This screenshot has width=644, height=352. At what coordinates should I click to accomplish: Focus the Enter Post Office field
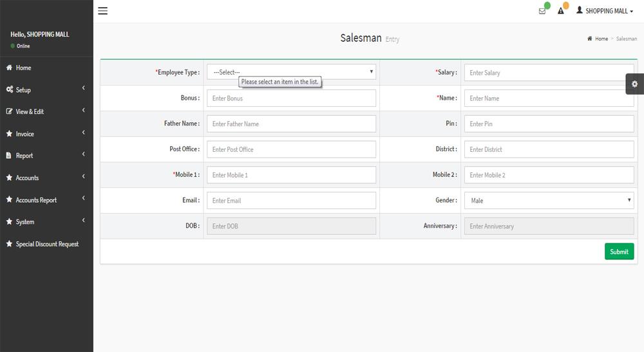(x=291, y=149)
